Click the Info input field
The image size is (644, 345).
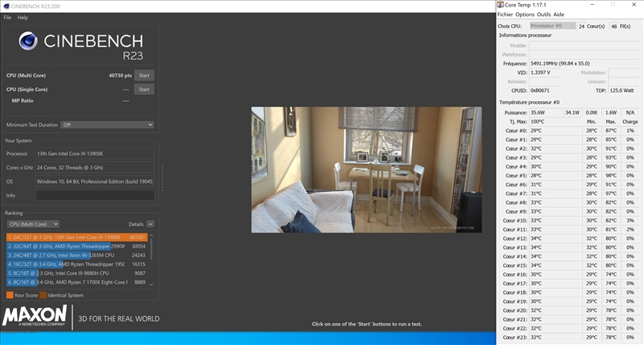click(95, 195)
